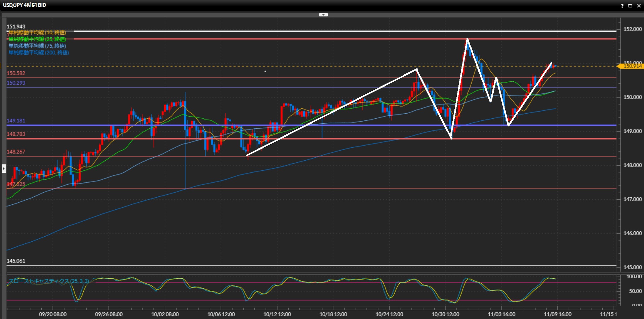Click the スローストキャスティクス (25, 3, 3) label
644x319 pixels.
(x=49, y=281)
